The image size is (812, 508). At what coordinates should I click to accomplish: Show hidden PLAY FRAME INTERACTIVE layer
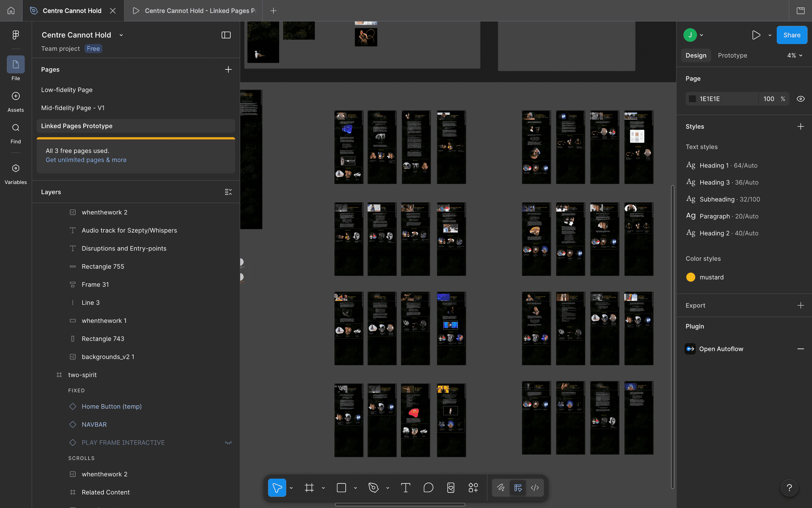click(x=228, y=443)
